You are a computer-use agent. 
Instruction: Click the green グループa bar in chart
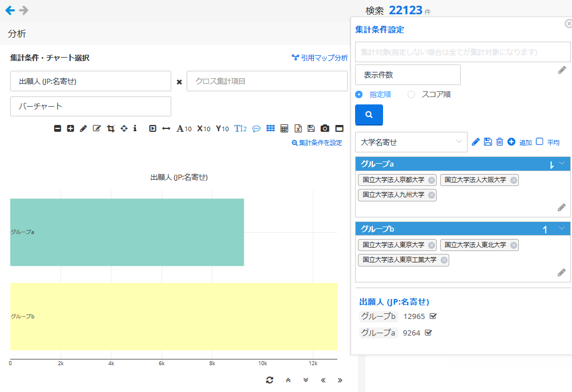coord(127,232)
